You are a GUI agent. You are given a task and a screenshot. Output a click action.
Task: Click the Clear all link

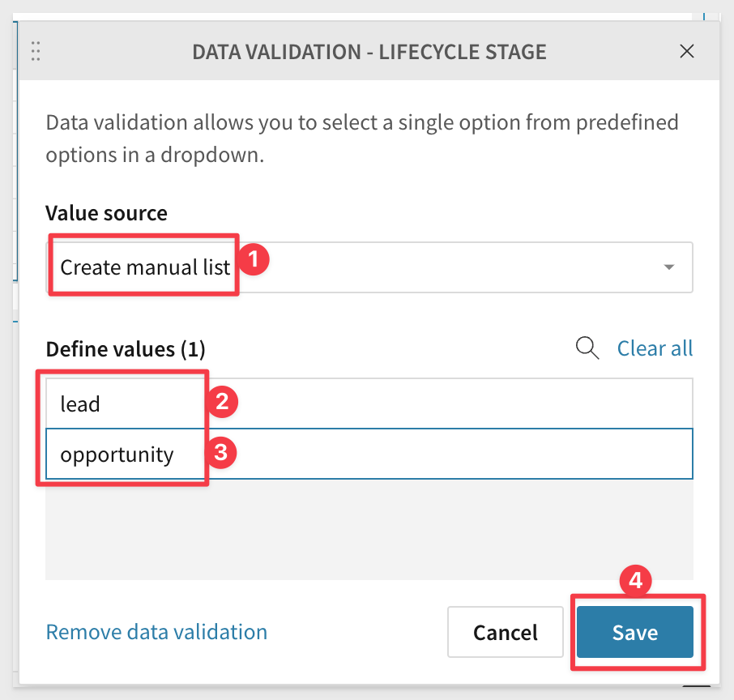pos(655,348)
